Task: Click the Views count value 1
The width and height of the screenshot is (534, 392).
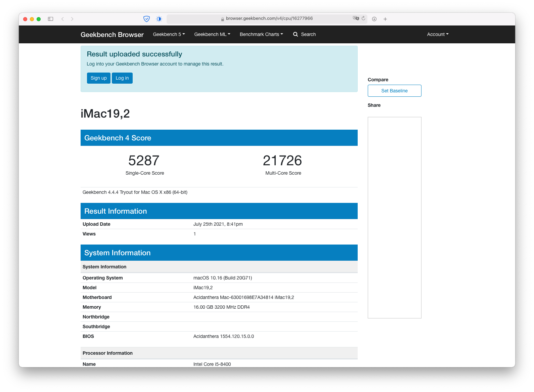Action: pos(194,234)
